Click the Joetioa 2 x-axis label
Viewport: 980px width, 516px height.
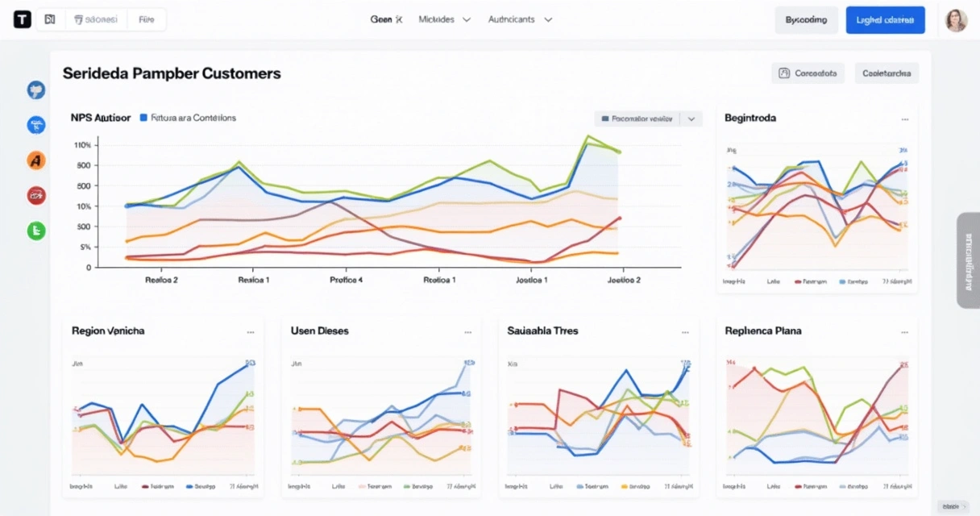tap(624, 280)
